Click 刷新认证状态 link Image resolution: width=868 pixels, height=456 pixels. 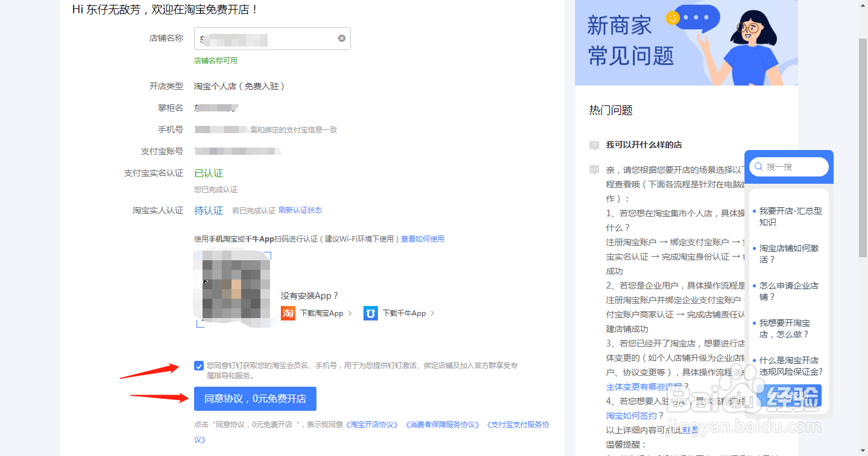(x=300, y=210)
